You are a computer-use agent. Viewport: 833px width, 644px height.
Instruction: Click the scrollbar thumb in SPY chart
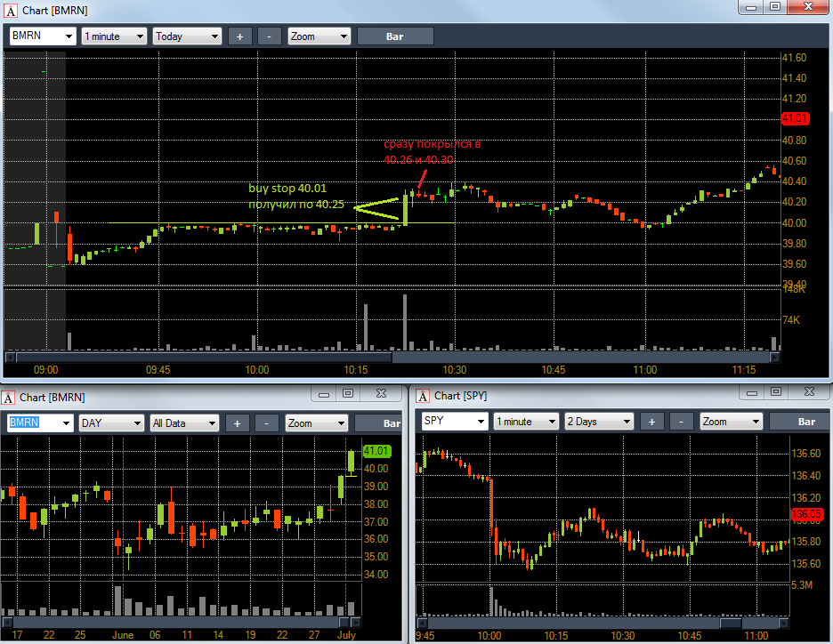point(731,623)
